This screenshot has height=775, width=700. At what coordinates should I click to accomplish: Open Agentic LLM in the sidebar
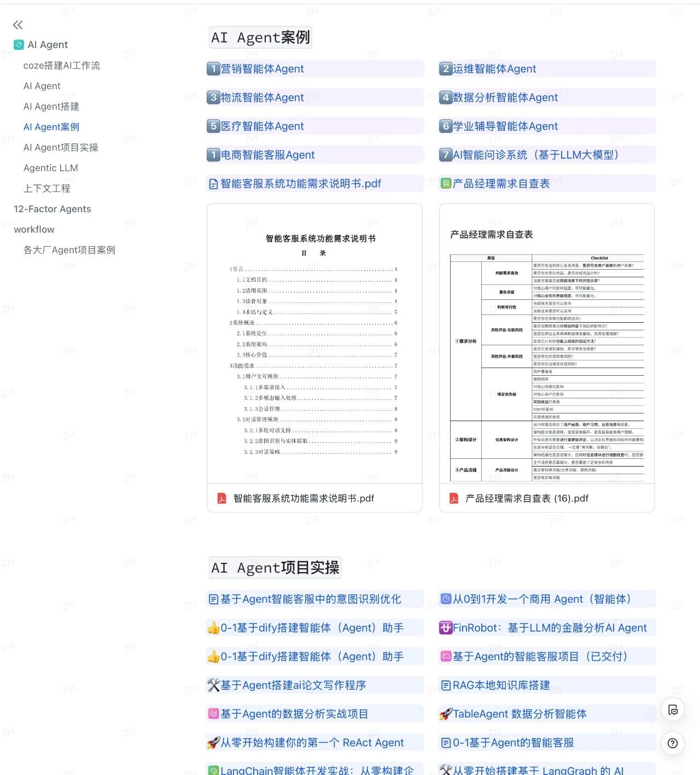point(51,168)
